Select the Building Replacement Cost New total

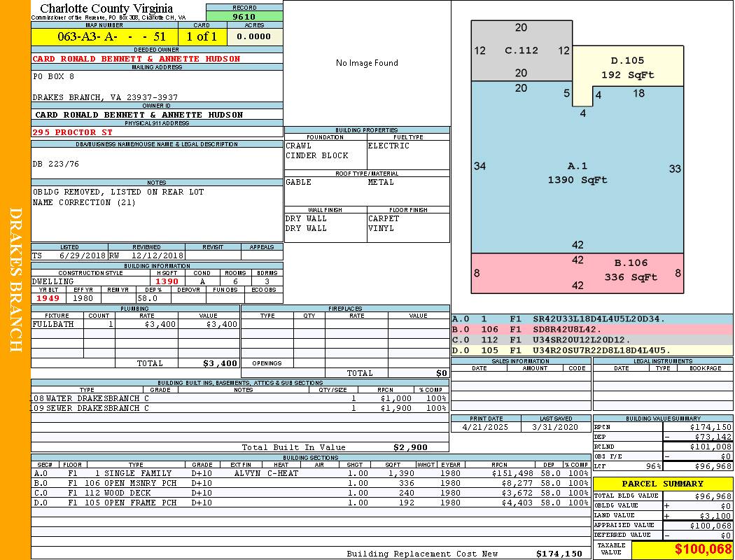pyautogui.click(x=559, y=554)
